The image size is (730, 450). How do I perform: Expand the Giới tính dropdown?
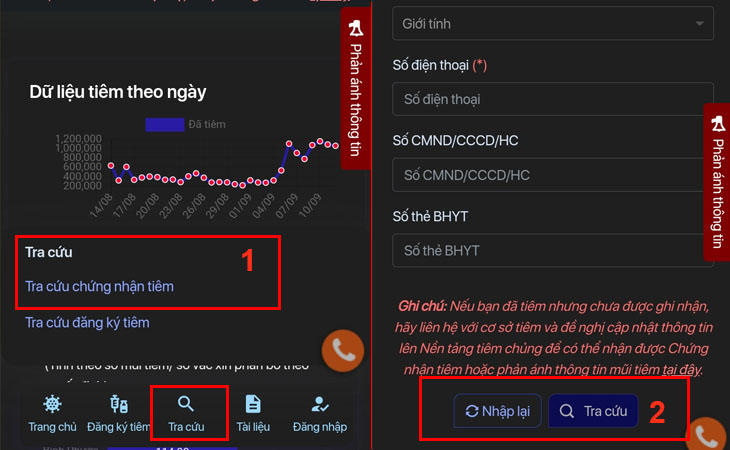point(553,23)
